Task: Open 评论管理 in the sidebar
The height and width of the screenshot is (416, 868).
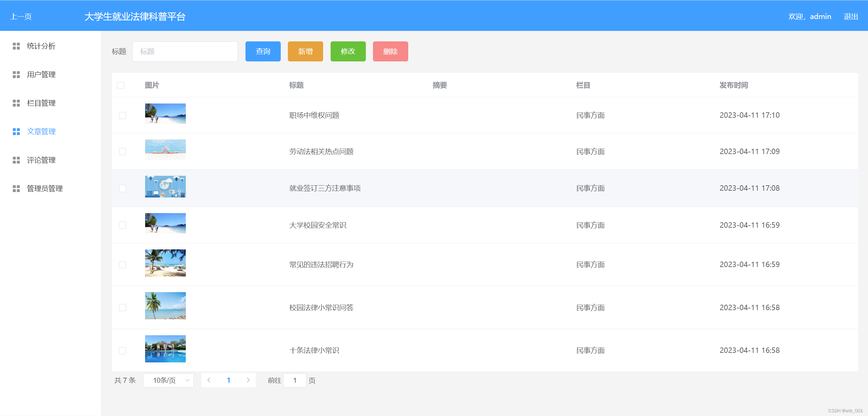Action: (41, 160)
